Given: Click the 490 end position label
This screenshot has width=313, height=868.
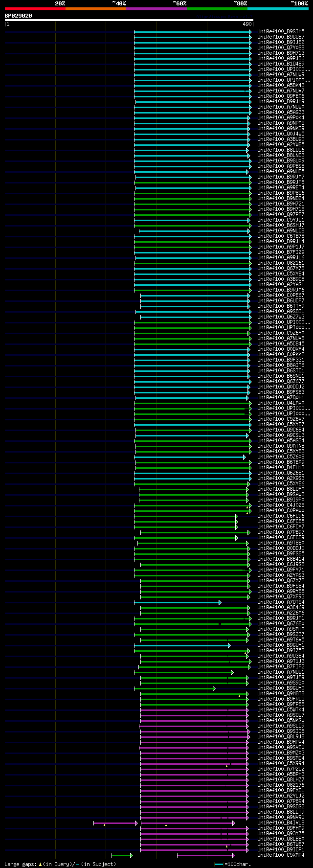Looking at the screenshot, I should [246, 24].
